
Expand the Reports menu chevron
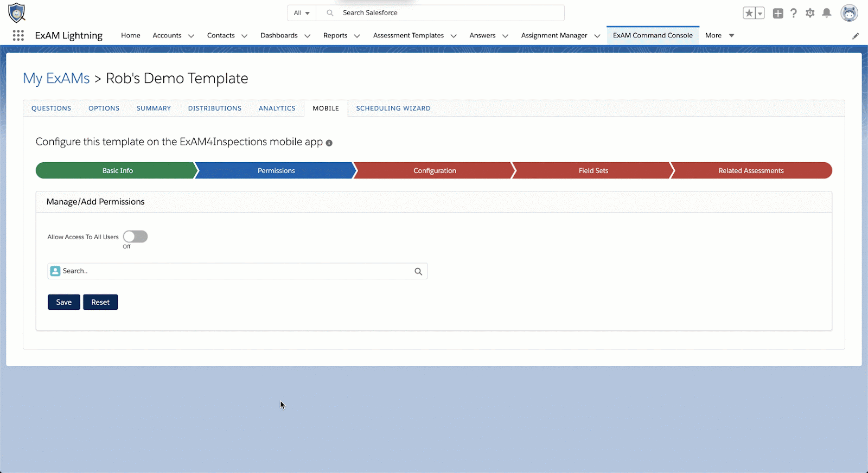357,36
